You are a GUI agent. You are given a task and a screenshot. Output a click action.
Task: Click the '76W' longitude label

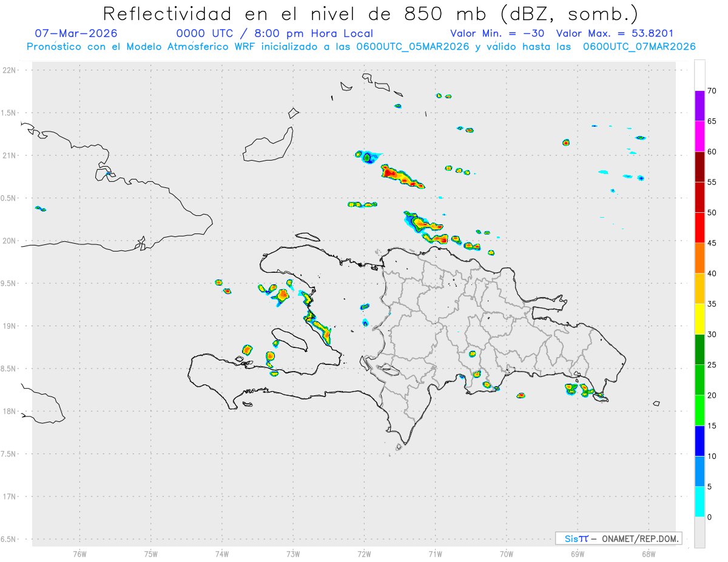(79, 553)
